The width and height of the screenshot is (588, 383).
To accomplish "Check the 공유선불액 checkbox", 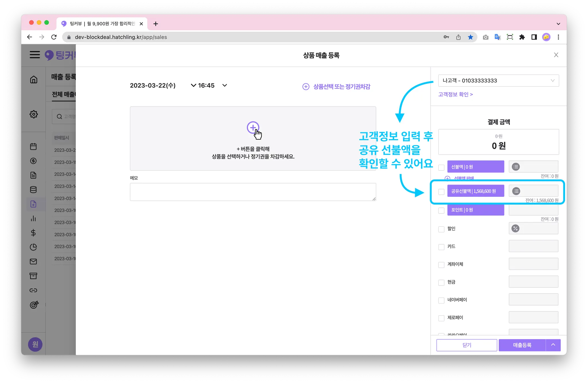I will [x=441, y=192].
